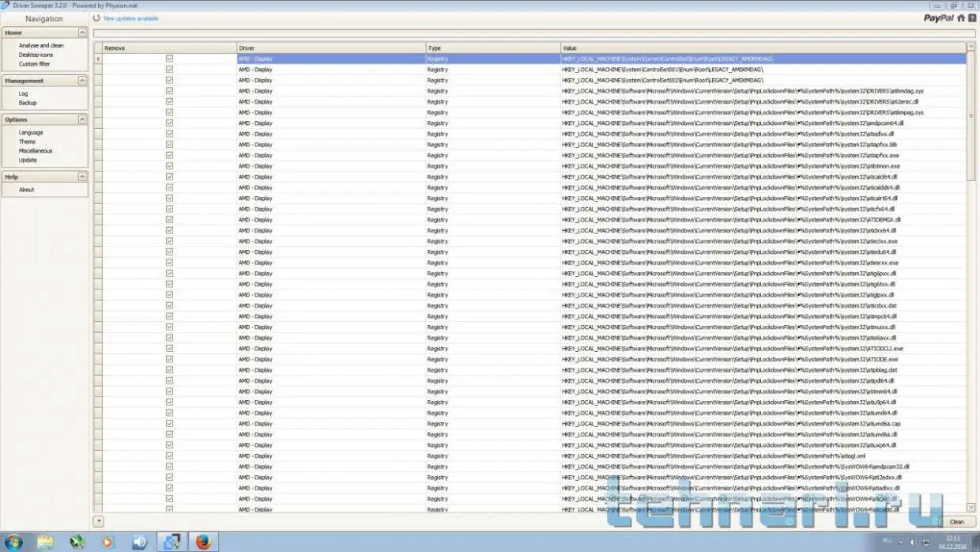Image resolution: width=980 pixels, height=552 pixels.
Task: Toggle the checkbox for the atibtmon.exe row
Action: click(169, 166)
